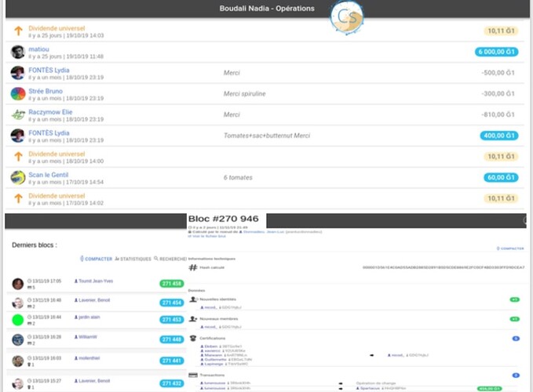Click Raczymow Elie's avatar

(x=18, y=115)
